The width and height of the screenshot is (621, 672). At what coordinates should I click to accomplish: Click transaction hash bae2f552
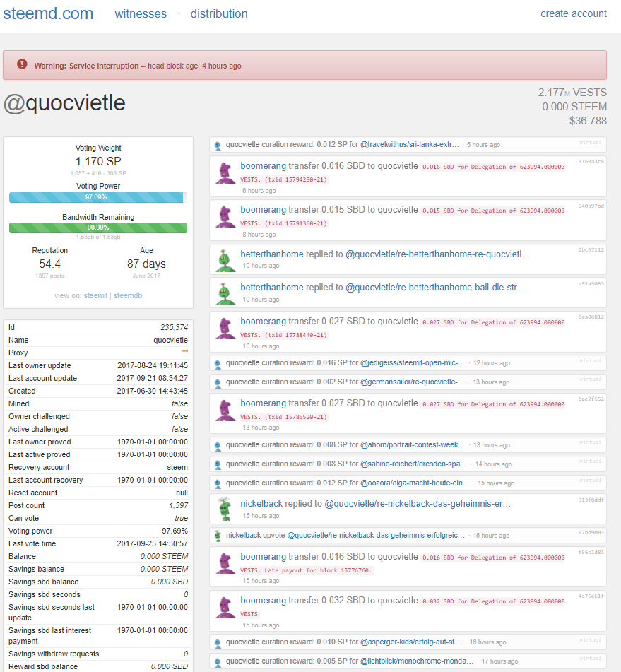tap(591, 399)
